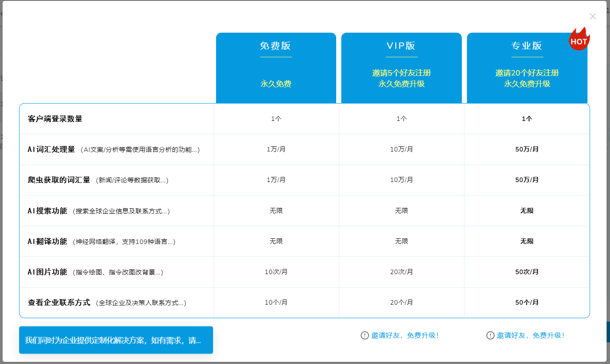Viewport: 610px width, 364px height.
Task: Click the 永久免费 text in 免费版 column
Action: pyautogui.click(x=275, y=84)
